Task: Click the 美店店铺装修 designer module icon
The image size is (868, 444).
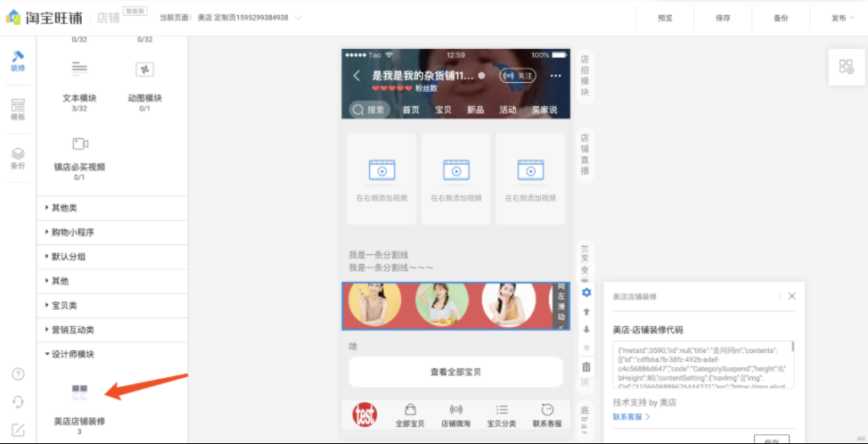Action: pyautogui.click(x=79, y=392)
